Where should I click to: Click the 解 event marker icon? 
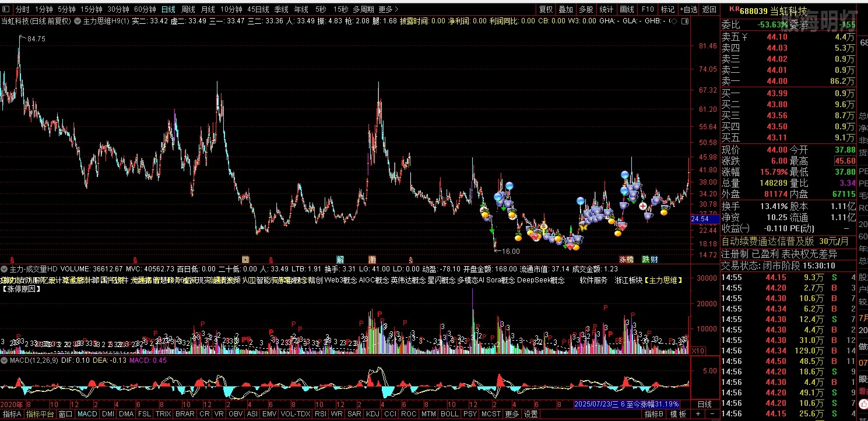click(x=340, y=260)
